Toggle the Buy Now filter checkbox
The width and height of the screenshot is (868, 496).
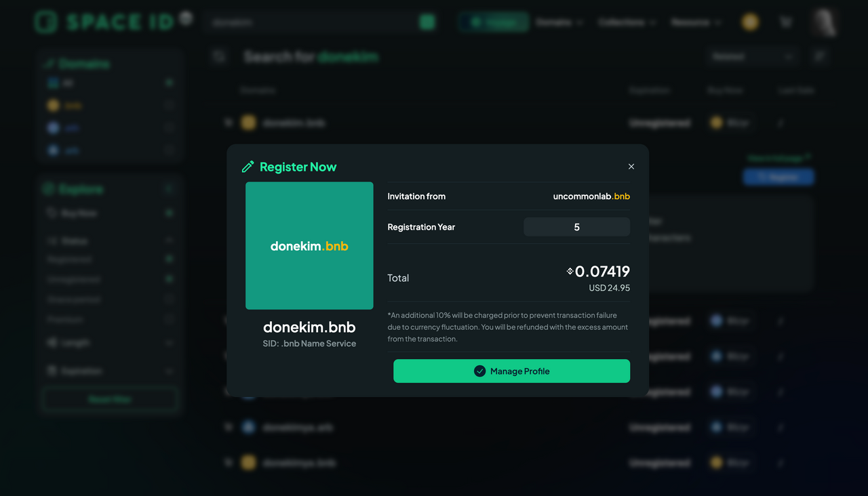[170, 213]
